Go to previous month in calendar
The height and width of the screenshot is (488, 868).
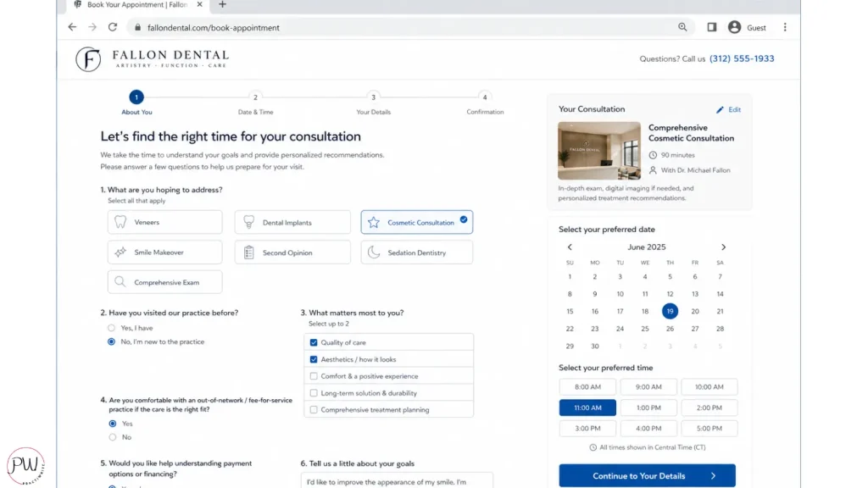[x=570, y=247]
